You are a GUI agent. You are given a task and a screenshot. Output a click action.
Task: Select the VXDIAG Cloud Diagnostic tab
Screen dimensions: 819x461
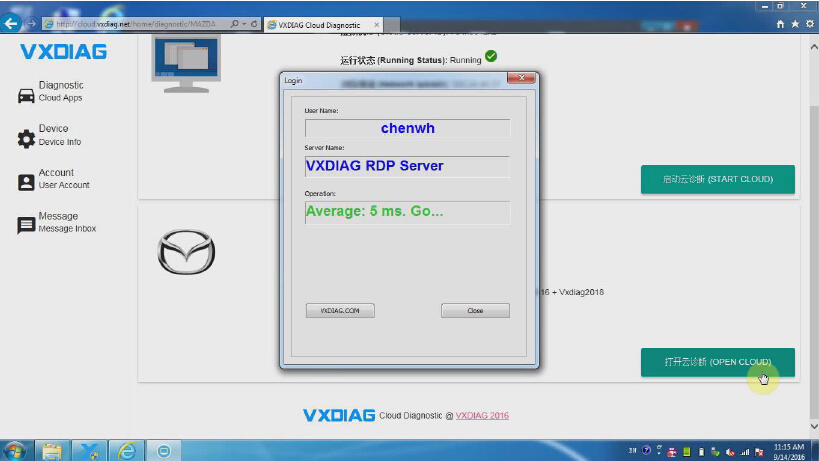coord(324,25)
